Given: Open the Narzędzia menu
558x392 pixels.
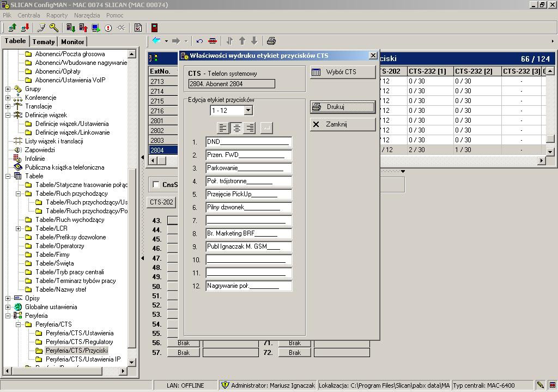Looking at the screenshot, I should (x=87, y=15).
